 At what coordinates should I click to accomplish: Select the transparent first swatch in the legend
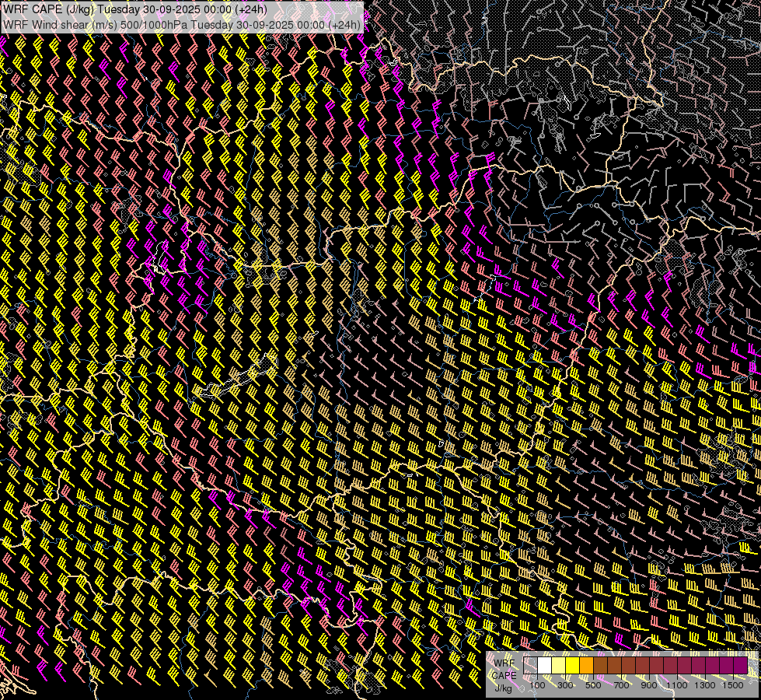(530, 666)
